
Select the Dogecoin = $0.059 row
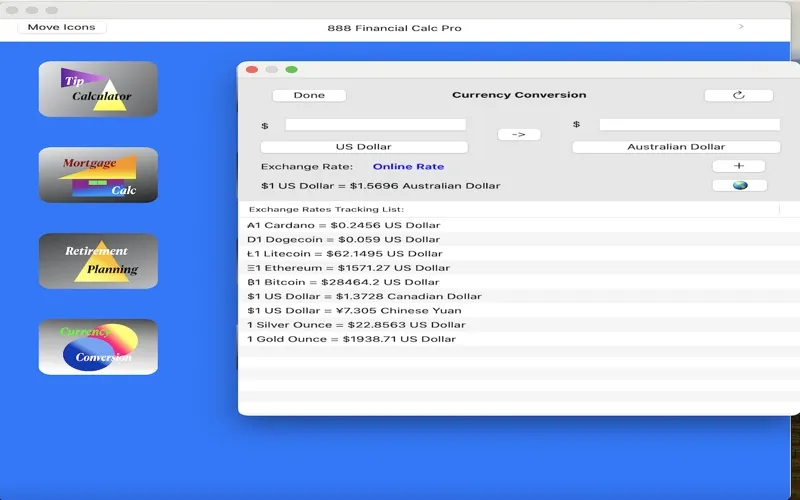point(519,239)
